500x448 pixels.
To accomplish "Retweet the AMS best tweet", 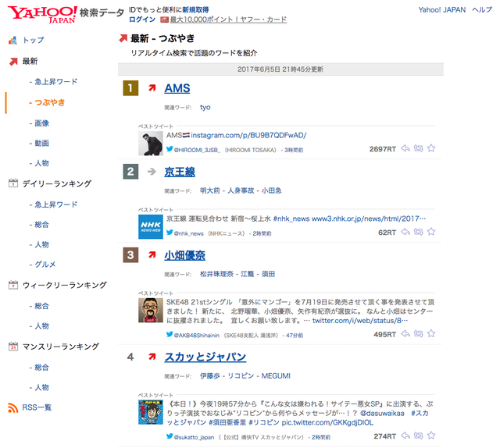I will (x=419, y=148).
